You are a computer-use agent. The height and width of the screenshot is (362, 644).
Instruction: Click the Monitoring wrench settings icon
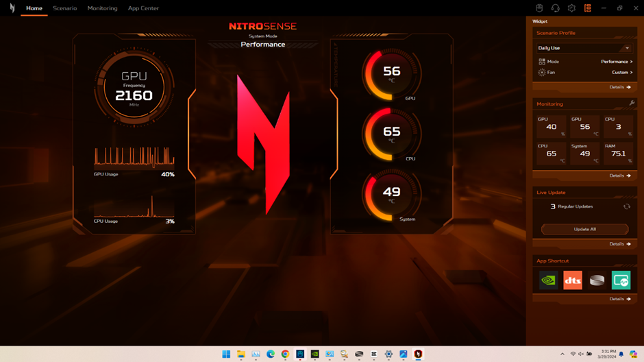coord(632,104)
